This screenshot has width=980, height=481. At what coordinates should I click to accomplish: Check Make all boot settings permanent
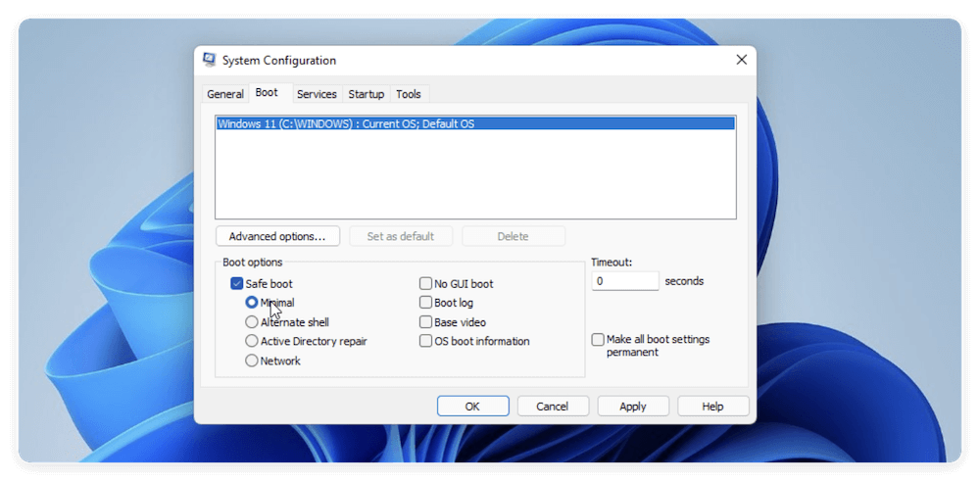[x=598, y=340]
